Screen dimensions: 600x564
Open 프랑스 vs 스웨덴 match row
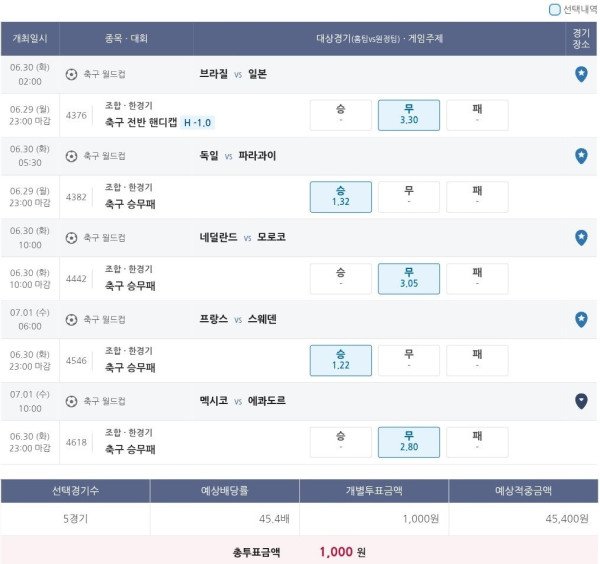[x=298, y=319]
